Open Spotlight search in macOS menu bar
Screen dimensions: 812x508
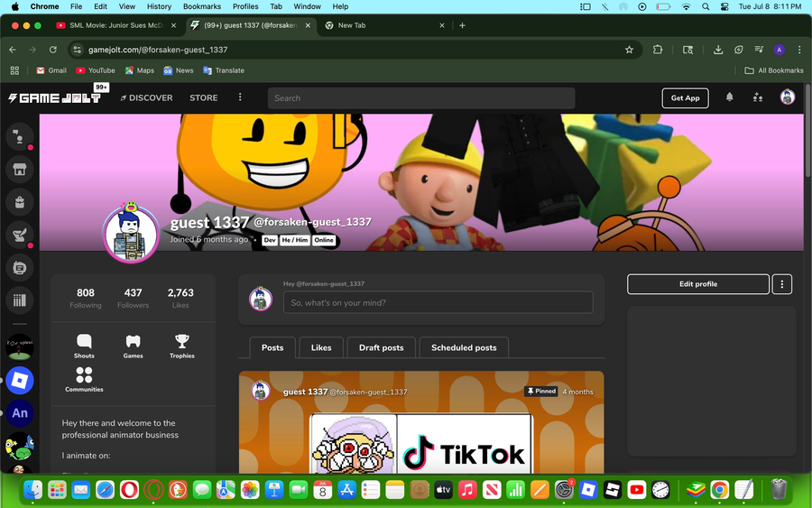tap(706, 6)
